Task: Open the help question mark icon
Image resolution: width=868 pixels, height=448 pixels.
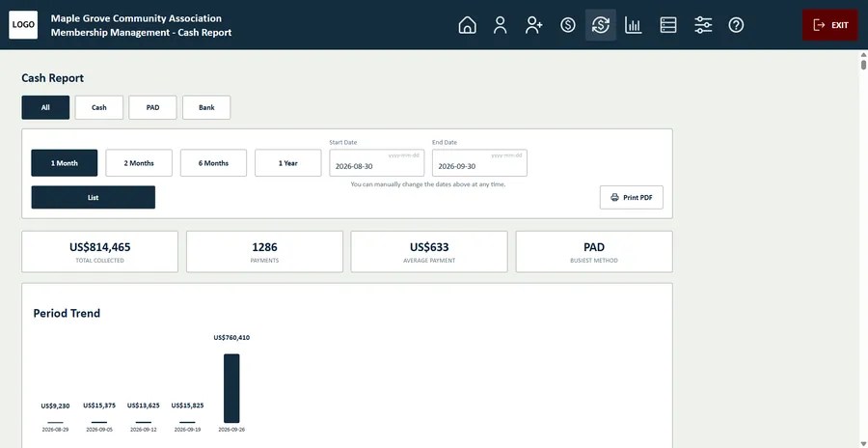Action: pos(736,25)
